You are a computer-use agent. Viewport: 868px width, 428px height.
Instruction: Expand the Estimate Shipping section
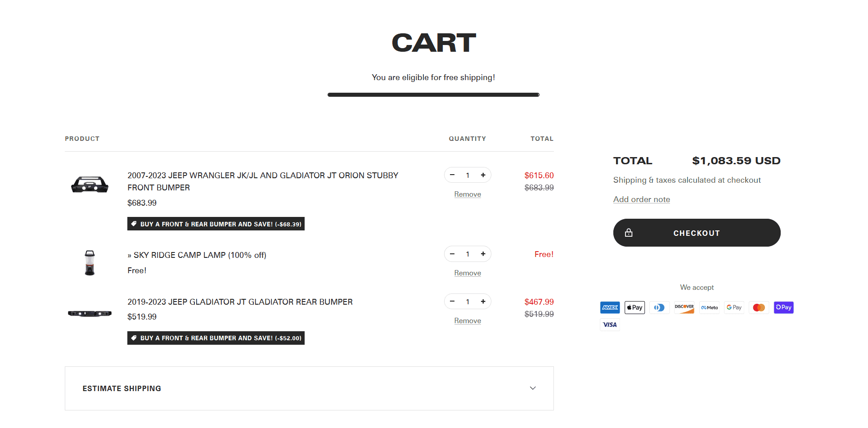tap(309, 388)
